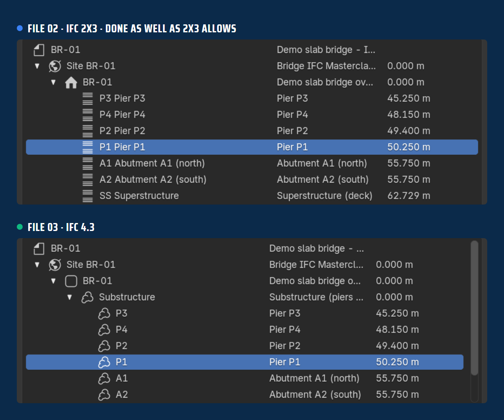Screen dimensions: 504x420
Task: Click Abutment A1 (north) description in File 03
Action: coord(314,378)
